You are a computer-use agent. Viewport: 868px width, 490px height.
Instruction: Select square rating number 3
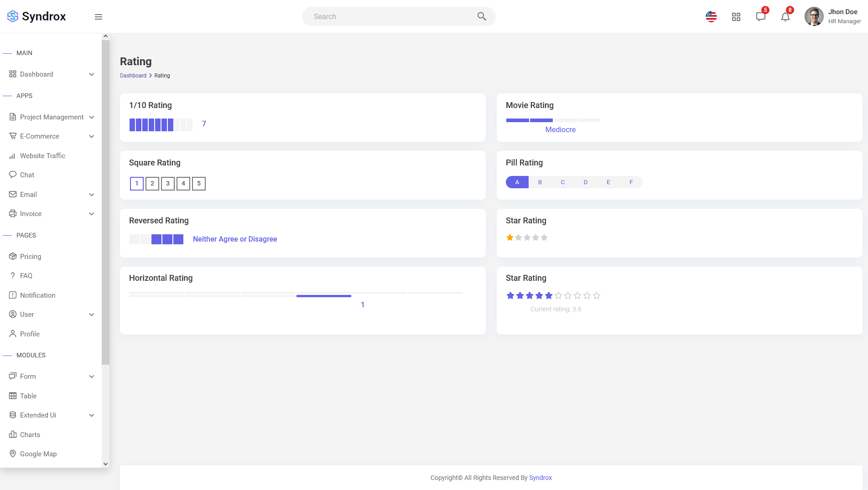coord(168,183)
